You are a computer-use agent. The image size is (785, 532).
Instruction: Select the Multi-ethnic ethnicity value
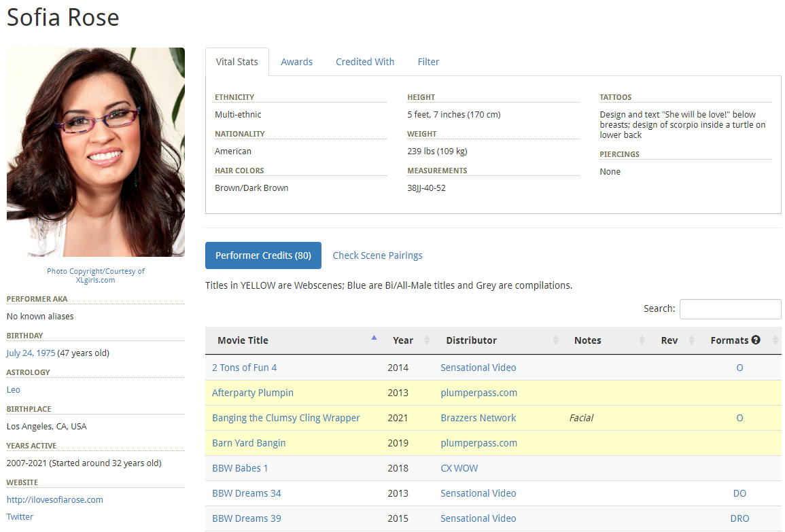click(x=238, y=115)
